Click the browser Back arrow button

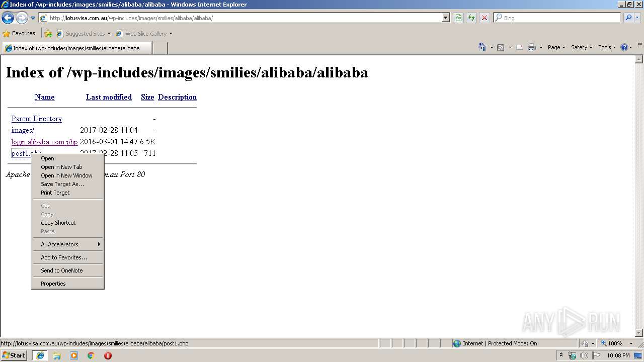tap(8, 18)
